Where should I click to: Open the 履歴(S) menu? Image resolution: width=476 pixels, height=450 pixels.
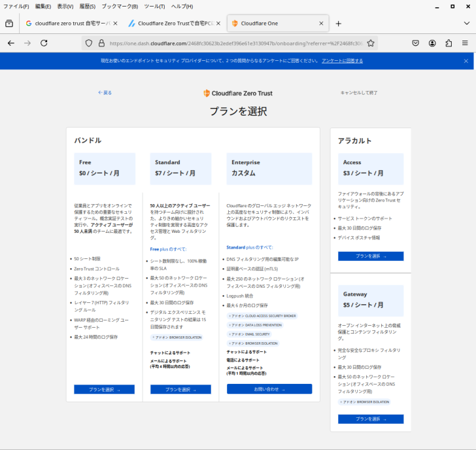tap(88, 7)
